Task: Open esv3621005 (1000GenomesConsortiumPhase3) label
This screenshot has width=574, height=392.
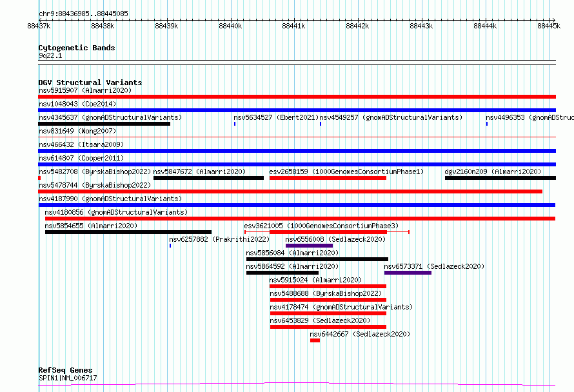Action: coord(321,226)
